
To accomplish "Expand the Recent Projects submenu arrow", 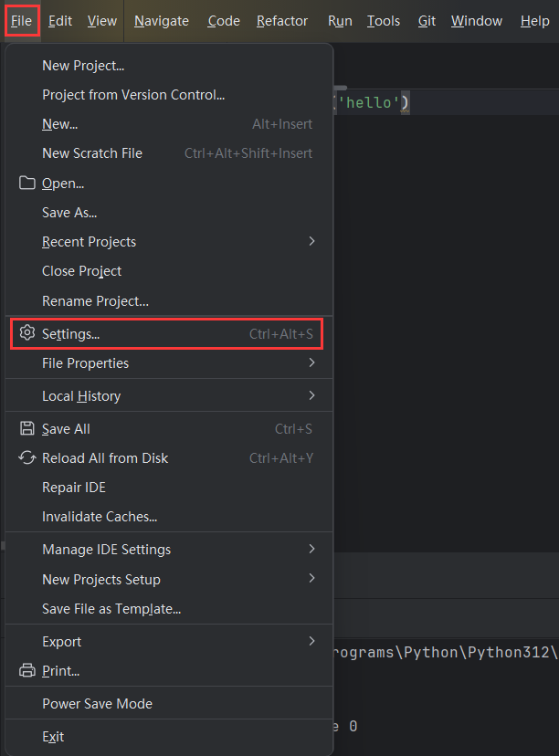I will [311, 242].
